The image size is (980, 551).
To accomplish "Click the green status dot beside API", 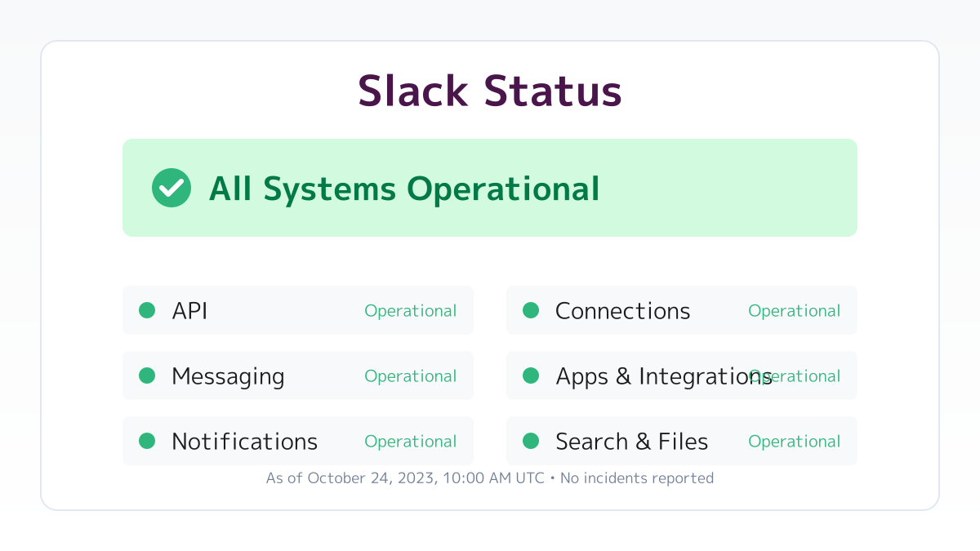I will [x=147, y=310].
